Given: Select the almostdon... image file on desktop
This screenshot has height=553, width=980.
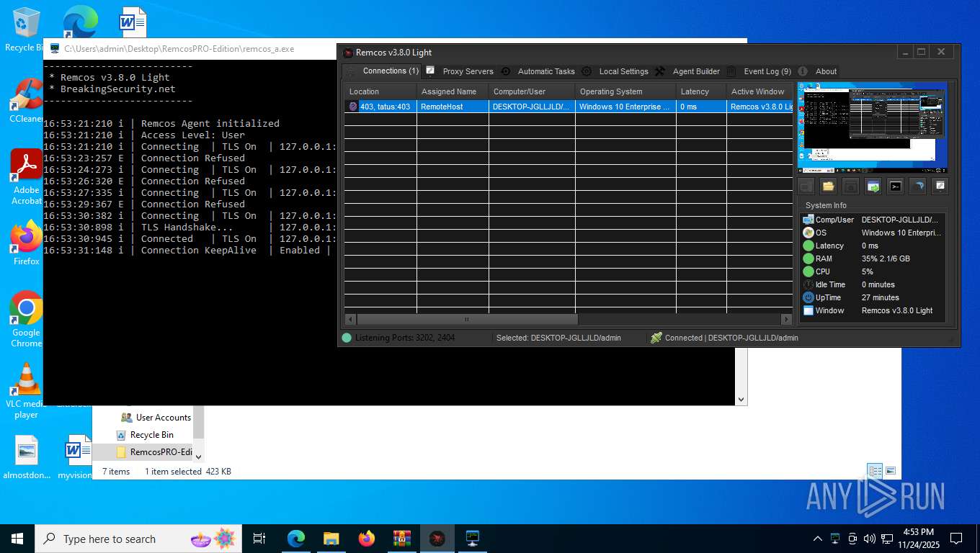Looking at the screenshot, I should click(x=27, y=458).
